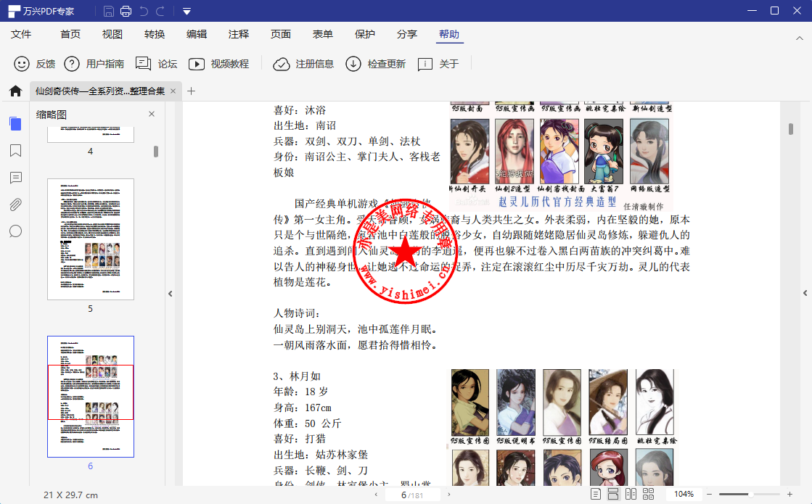
Task: Zoom out with the minus button
Action: 710,494
